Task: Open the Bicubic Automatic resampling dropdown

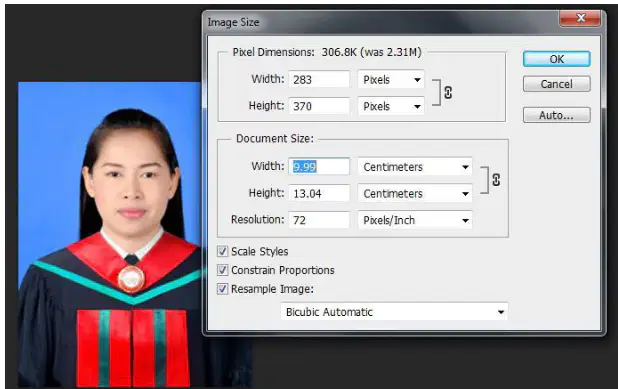Action: pyautogui.click(x=394, y=312)
